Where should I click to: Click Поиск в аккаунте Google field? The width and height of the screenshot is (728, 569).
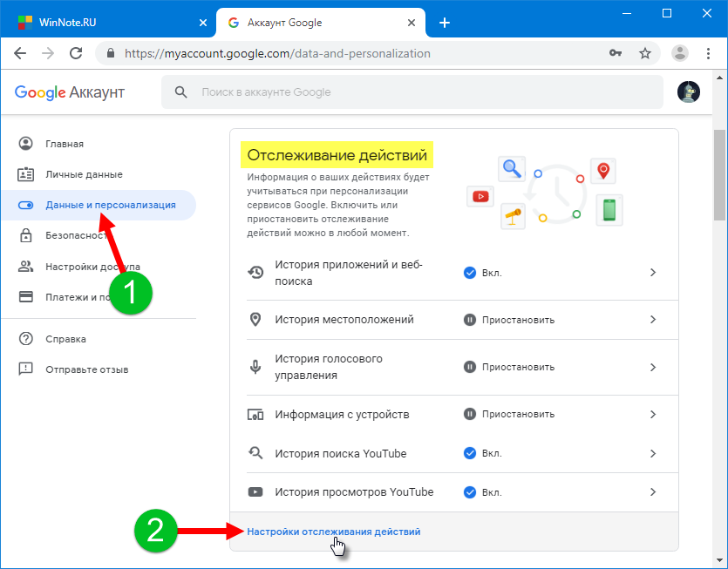[x=412, y=91]
